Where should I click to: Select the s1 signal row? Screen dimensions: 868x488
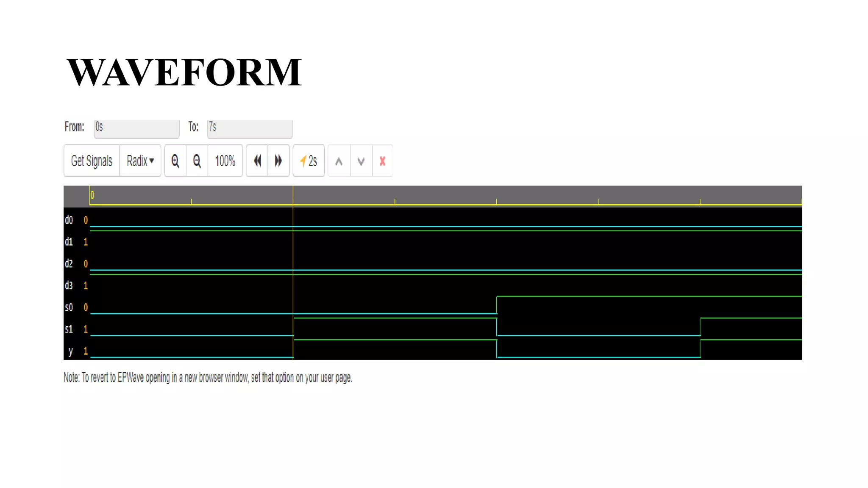click(433, 329)
